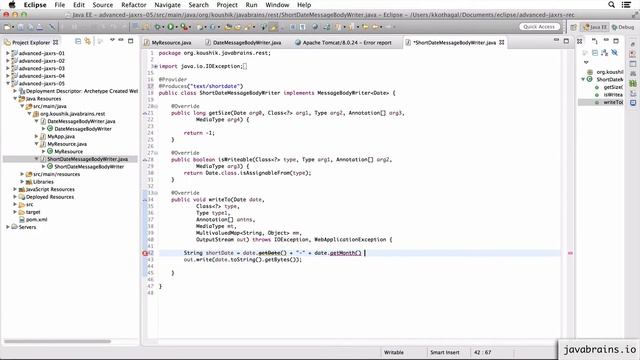Click Collapse All in Project Explorer
This screenshot has height=360, width=640.
pos(78,41)
